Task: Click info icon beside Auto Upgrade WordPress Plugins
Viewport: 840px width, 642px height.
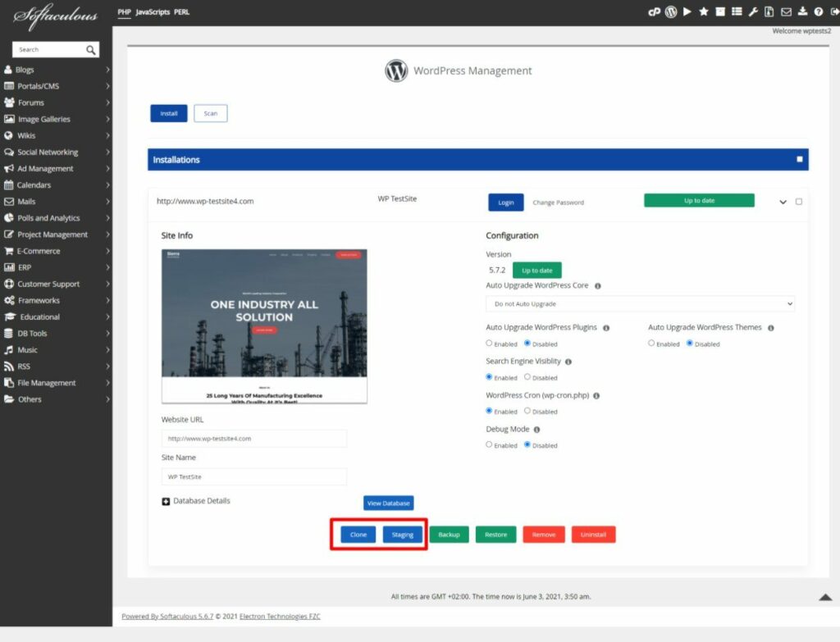Action: coord(606,328)
